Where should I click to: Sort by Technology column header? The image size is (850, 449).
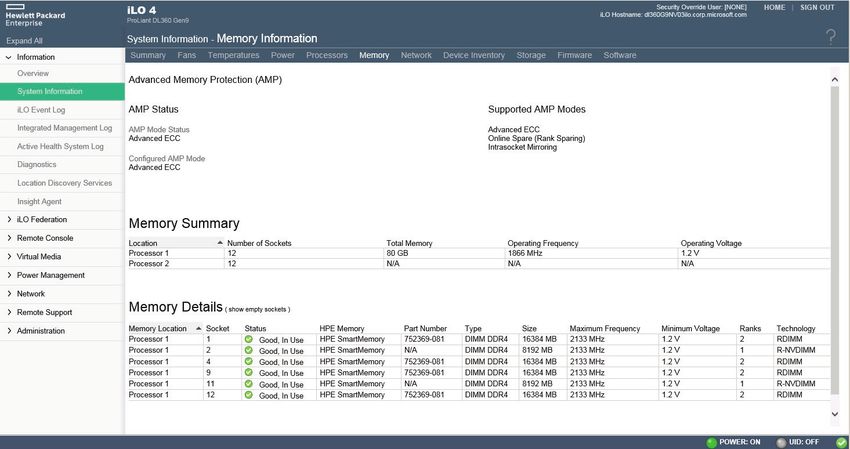point(796,329)
